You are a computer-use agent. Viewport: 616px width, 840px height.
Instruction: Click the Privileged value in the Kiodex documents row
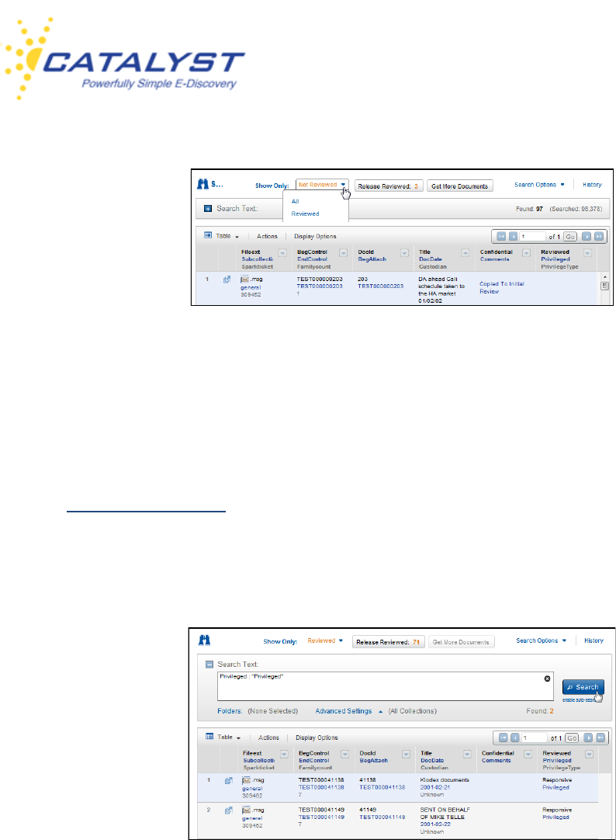tap(555, 787)
